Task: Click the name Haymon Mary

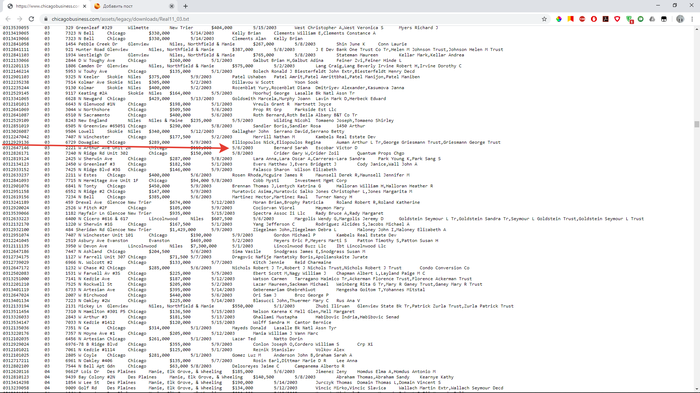Action: pos(329,208)
